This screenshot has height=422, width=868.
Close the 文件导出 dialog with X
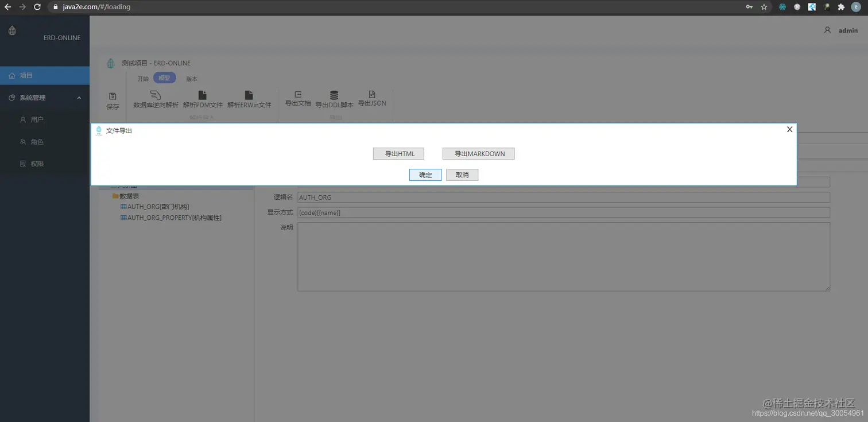point(789,129)
